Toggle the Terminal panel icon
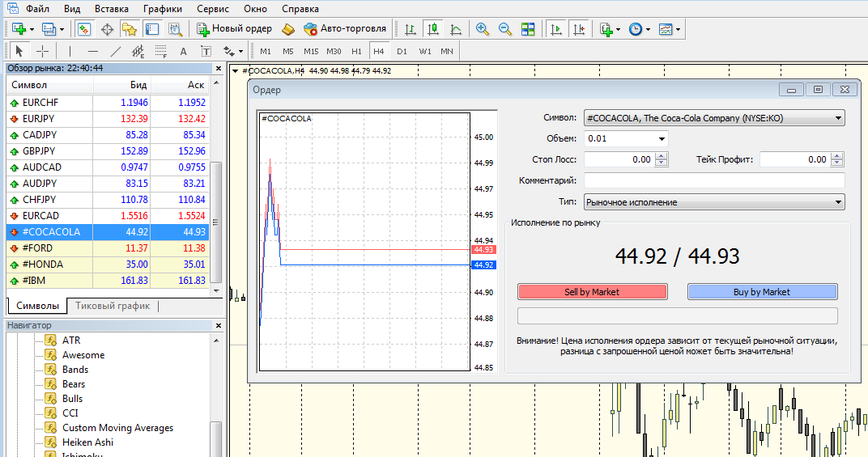 pos(152,29)
